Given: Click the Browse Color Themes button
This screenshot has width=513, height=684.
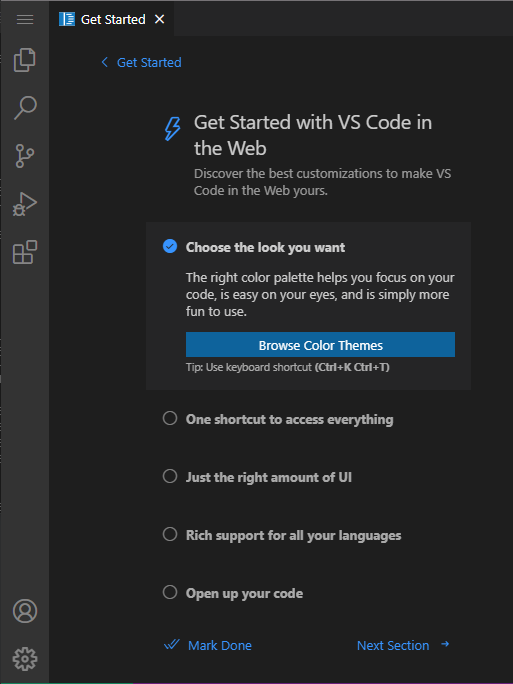Looking at the screenshot, I should click(320, 345).
